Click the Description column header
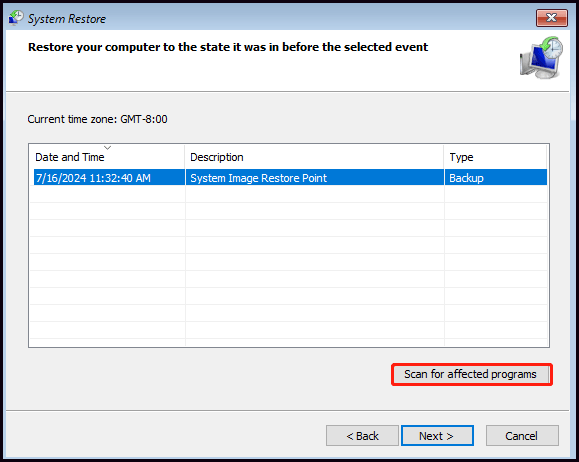Image resolution: width=579 pixels, height=462 pixels. [315, 157]
